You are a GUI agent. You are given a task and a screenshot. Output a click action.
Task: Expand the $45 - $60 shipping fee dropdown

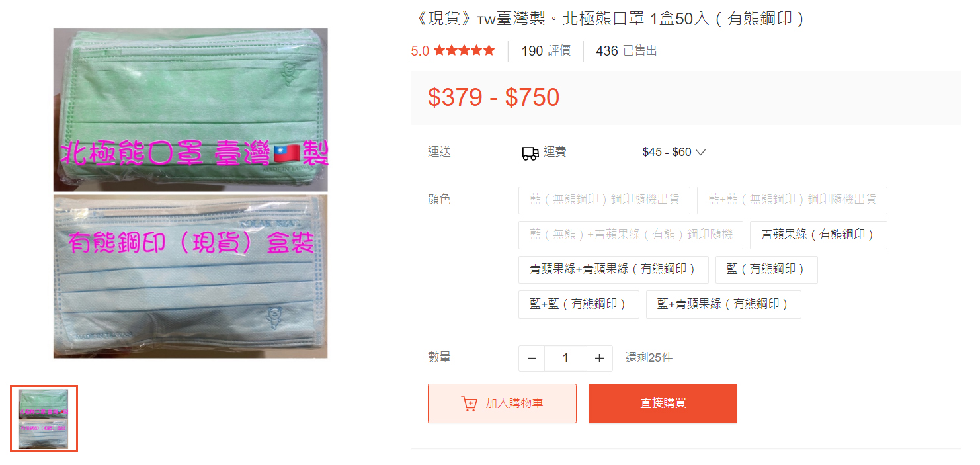click(674, 152)
